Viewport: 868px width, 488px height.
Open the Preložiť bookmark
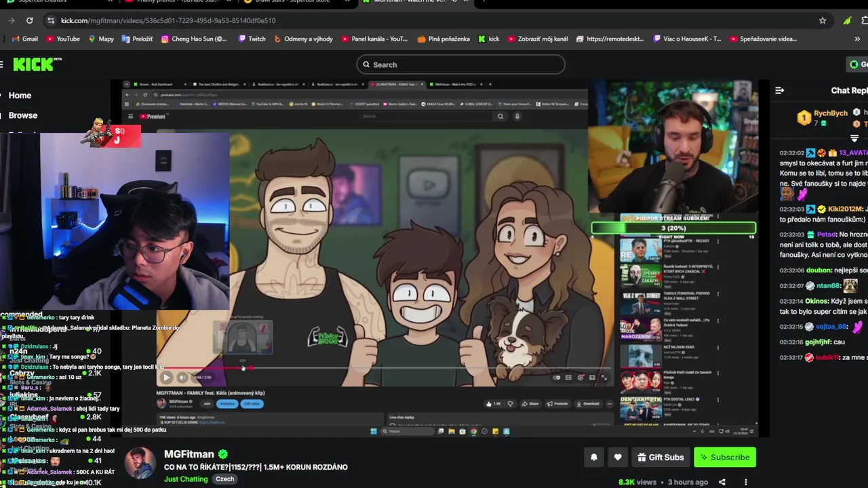(x=138, y=39)
